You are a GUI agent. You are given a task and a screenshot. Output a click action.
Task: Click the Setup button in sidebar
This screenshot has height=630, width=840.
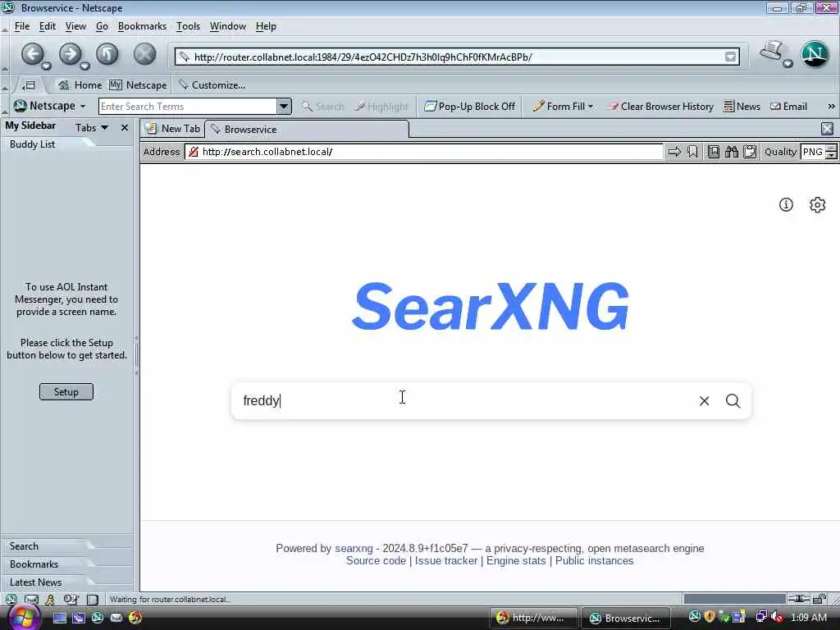(x=66, y=391)
